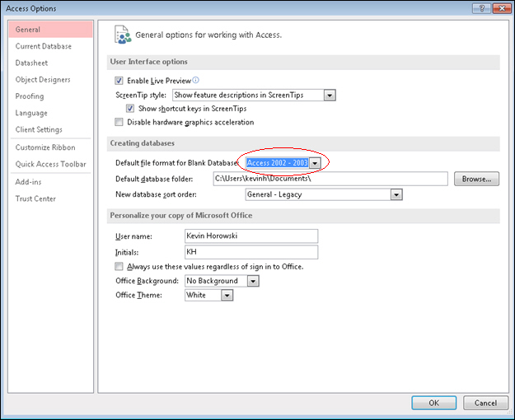Open Trust Center options
515x420 pixels.
coord(51,198)
